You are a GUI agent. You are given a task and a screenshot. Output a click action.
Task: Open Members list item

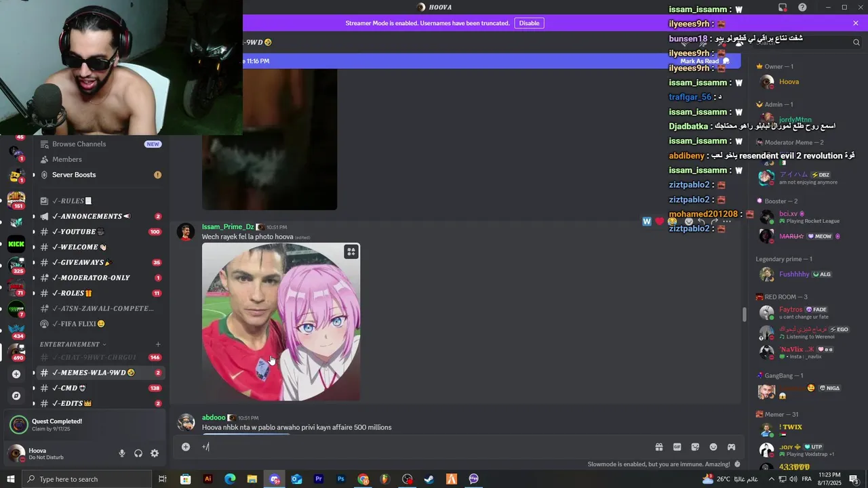(100, 159)
